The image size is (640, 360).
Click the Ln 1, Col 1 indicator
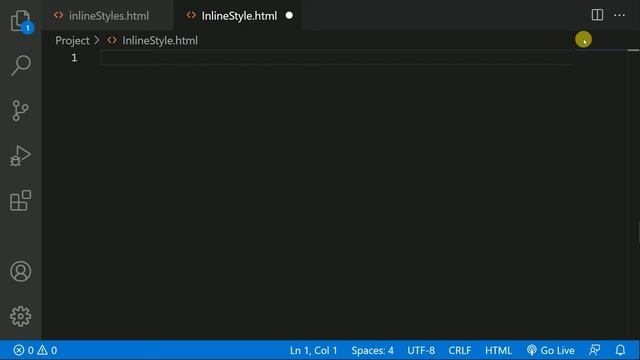(x=313, y=350)
